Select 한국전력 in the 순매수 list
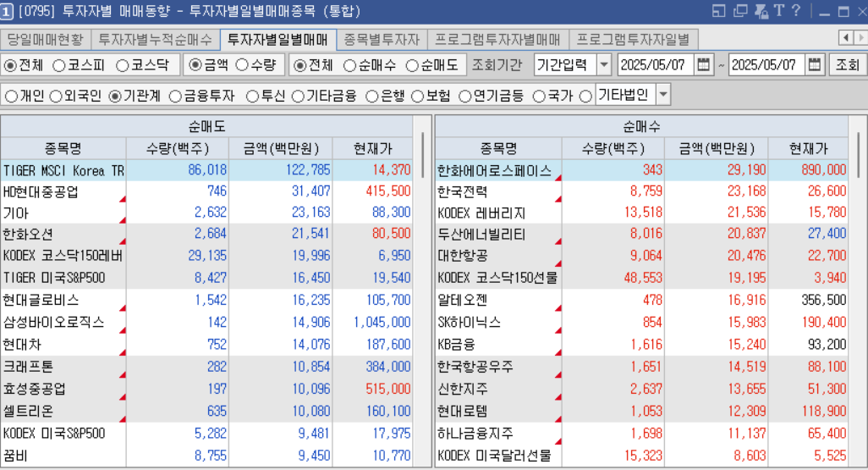This screenshot has height=470, width=868. tap(462, 191)
